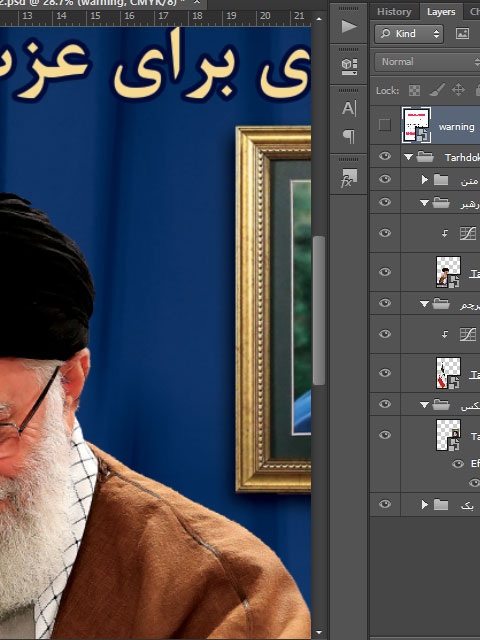Viewport: 480px width, 640px height.
Task: Select the متن group folder icon
Action: pyautogui.click(x=441, y=180)
